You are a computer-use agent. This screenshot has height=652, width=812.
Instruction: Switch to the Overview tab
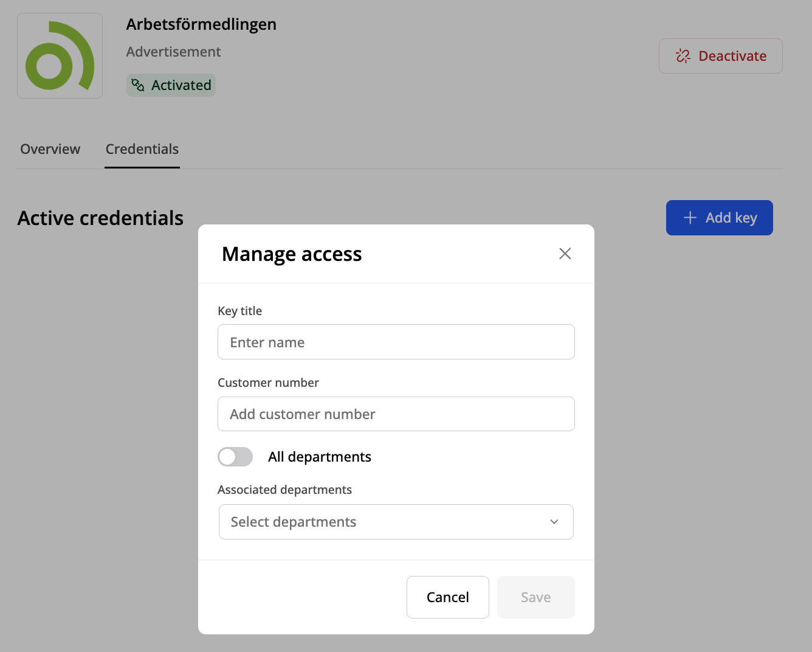click(50, 149)
